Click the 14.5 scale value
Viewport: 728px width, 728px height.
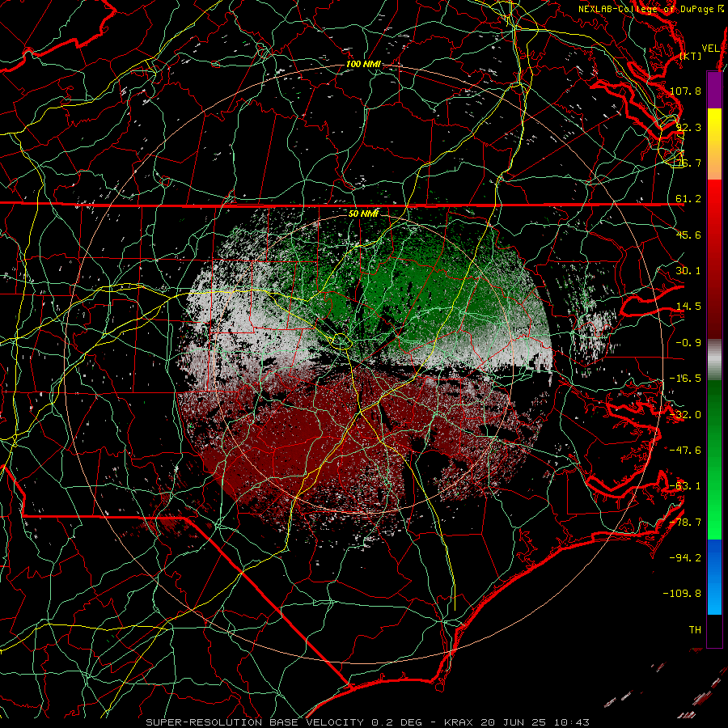click(688, 307)
